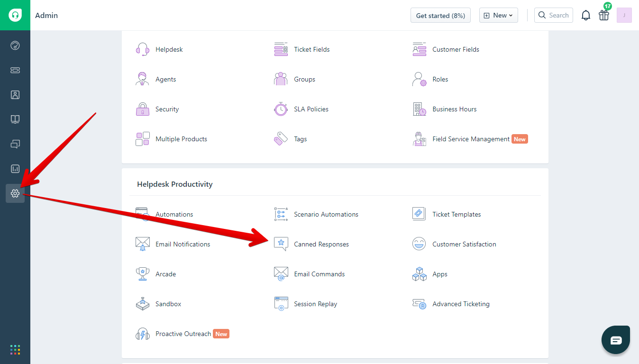Open the gift box what's new icon

tap(604, 15)
